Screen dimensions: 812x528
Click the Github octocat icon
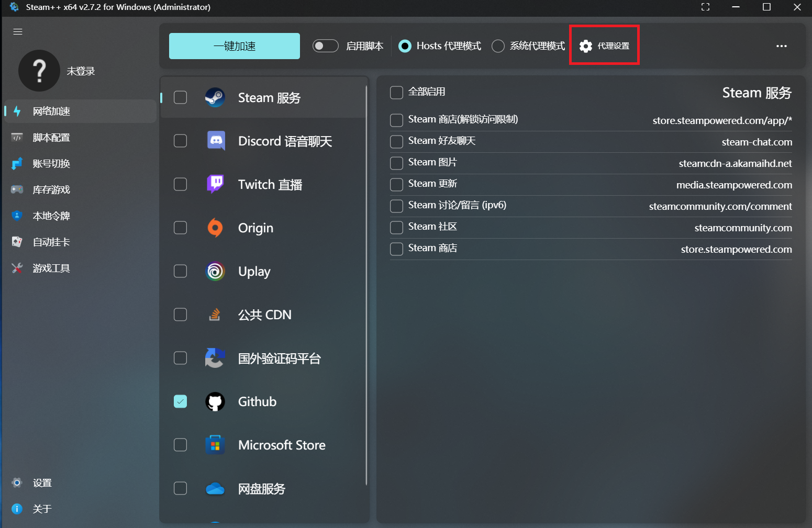pos(215,401)
